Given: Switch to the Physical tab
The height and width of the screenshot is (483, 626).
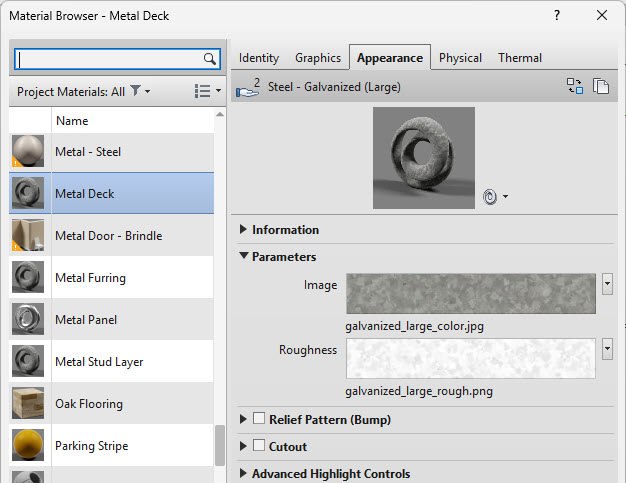Looking at the screenshot, I should [460, 58].
